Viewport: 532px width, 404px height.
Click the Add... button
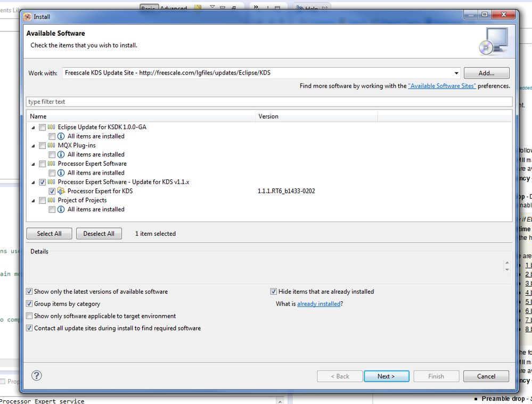coord(486,73)
